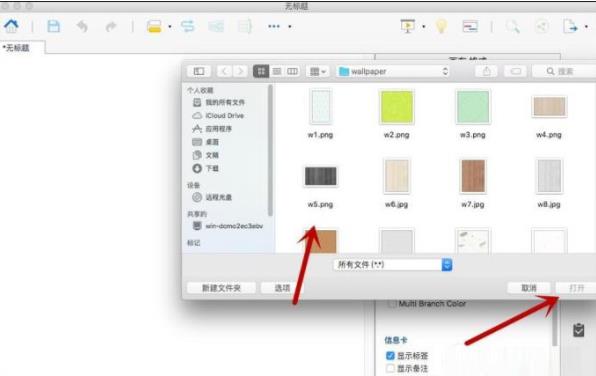Click the Home icon in the toolbar

11,26
